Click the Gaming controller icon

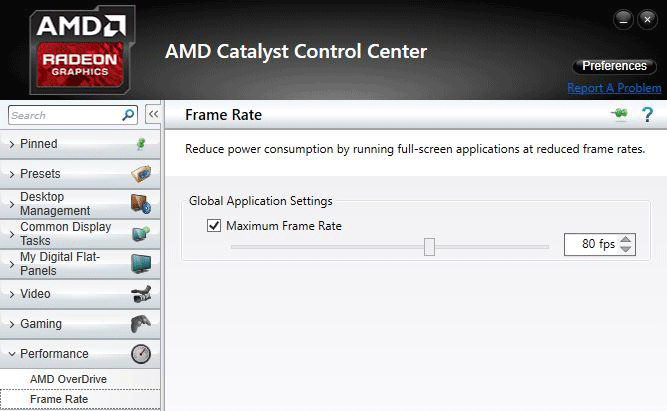coord(141,324)
